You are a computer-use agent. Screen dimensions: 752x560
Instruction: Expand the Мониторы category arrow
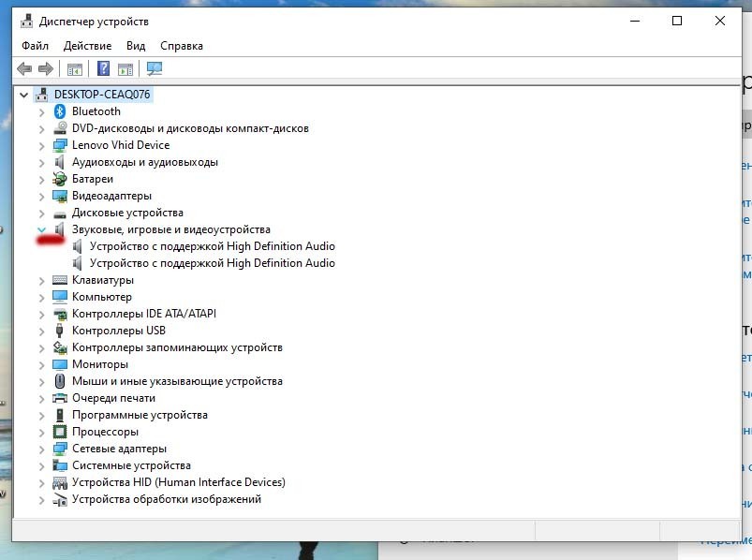tap(42, 365)
